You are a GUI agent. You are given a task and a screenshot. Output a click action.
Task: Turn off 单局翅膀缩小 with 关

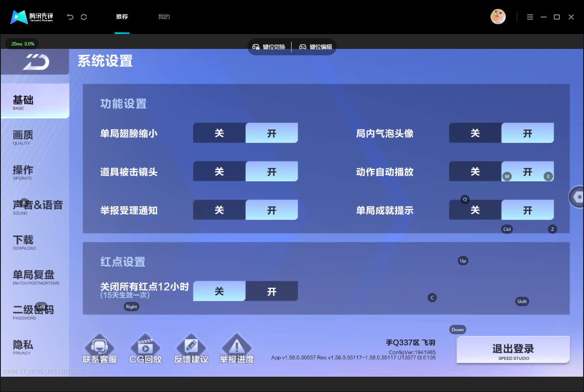point(219,133)
